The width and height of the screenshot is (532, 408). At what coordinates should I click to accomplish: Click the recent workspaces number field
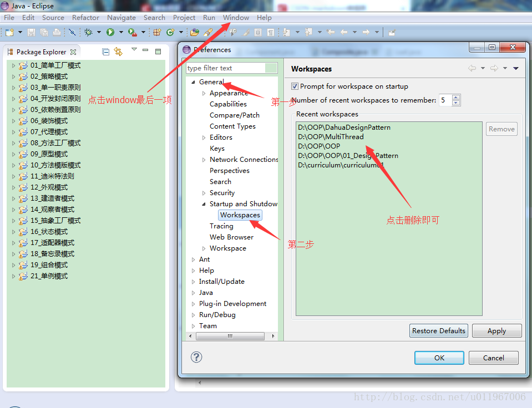point(445,100)
